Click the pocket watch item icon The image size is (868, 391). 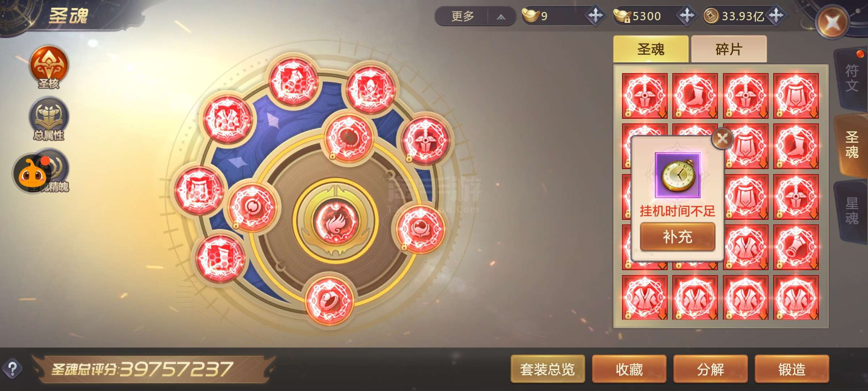pos(678,175)
